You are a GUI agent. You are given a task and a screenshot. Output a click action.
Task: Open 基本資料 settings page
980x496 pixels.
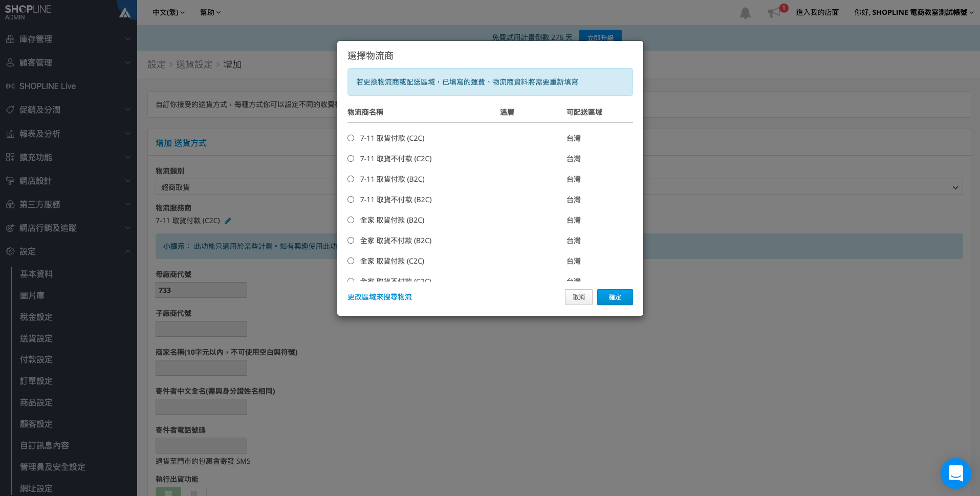coord(36,274)
